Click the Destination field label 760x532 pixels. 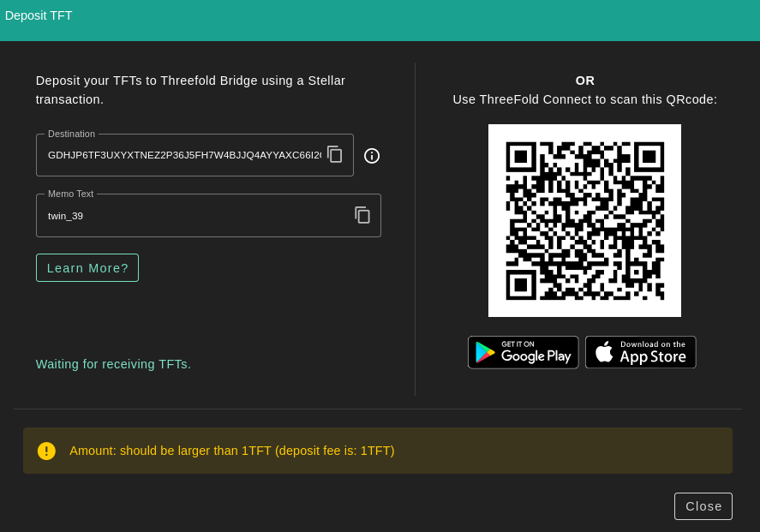(71, 134)
